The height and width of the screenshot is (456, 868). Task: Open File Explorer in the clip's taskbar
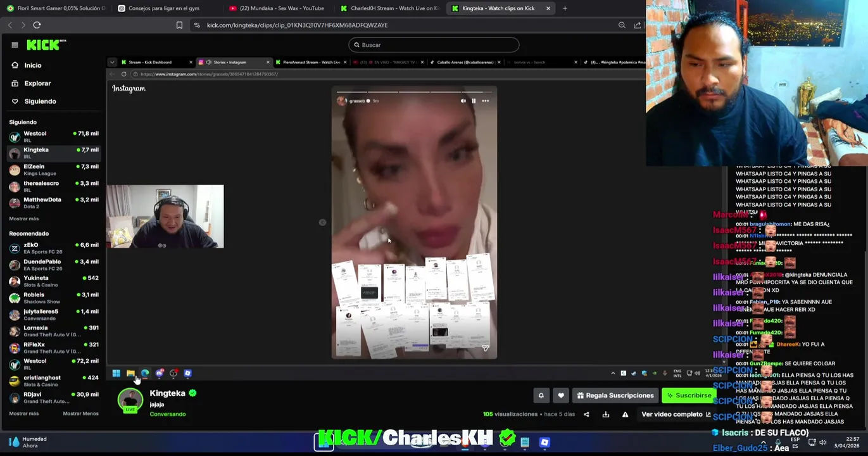(130, 373)
